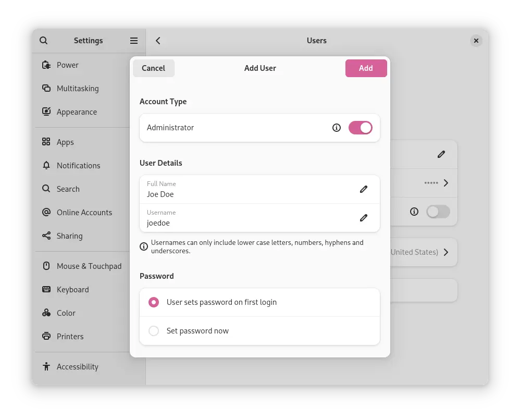Screen dimensions: 520x420
Task: Go back with the Users back arrow
Action: 158,41
